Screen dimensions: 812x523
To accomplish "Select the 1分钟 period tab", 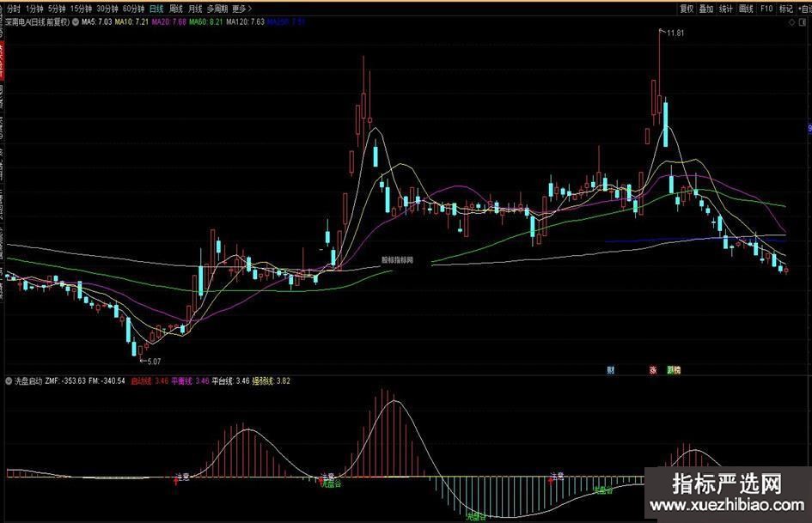I will (34, 9).
